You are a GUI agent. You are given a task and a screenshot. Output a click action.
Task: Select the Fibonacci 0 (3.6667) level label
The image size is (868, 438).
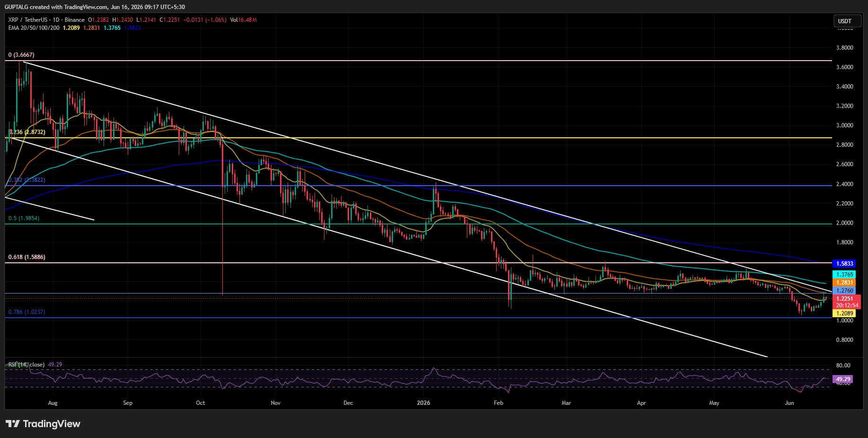[21, 55]
